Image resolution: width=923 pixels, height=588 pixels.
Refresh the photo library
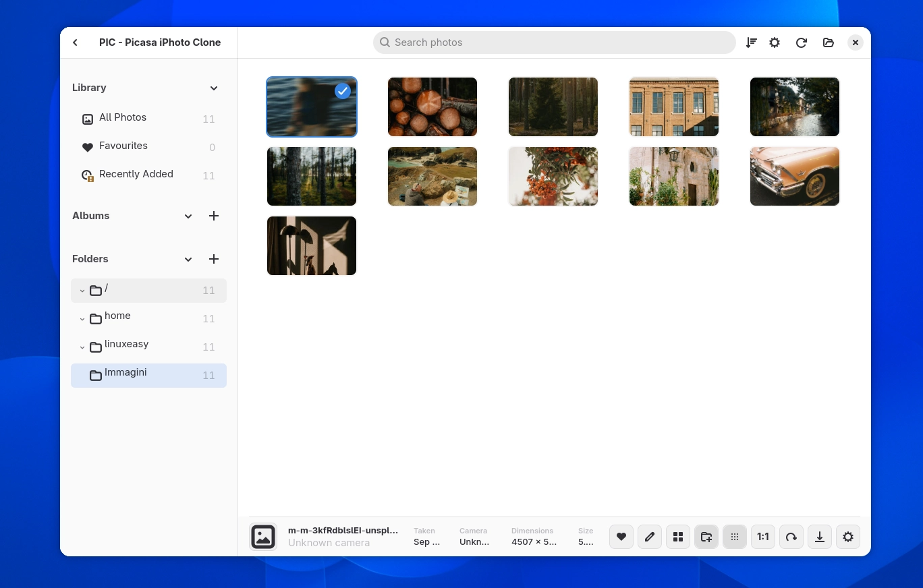click(x=802, y=42)
